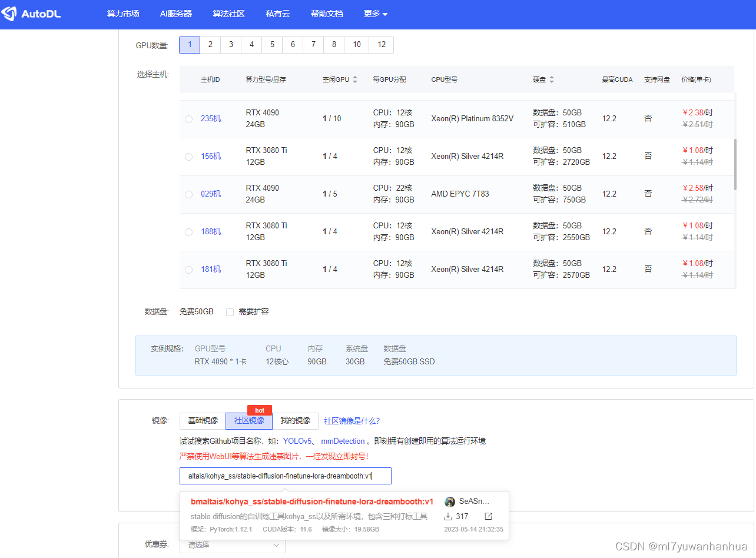The height and width of the screenshot is (558, 756).
Task: Pick the bmaltais/kohya_ss image suggestion
Action: (x=344, y=516)
